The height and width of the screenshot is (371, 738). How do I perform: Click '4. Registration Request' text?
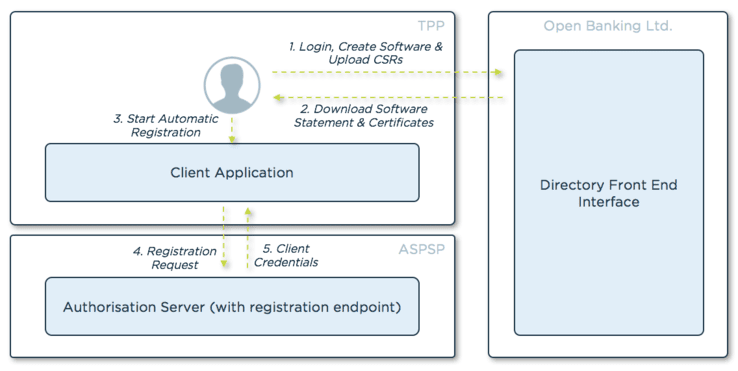click(175, 258)
